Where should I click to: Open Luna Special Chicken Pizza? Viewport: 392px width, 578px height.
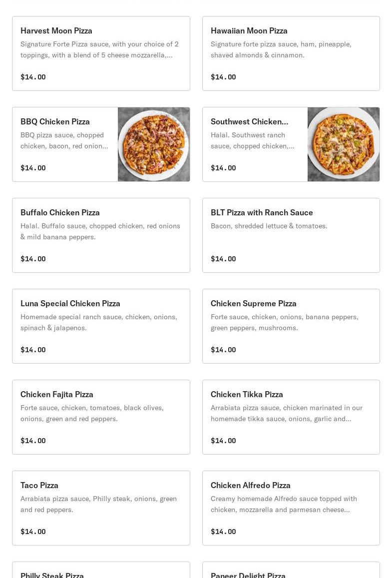[101, 326]
